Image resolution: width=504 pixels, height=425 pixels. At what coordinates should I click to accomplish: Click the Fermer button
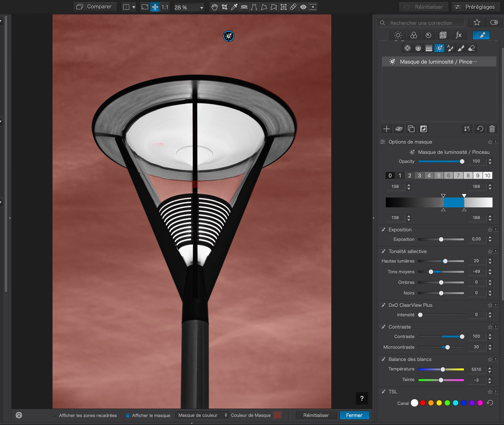pos(354,415)
